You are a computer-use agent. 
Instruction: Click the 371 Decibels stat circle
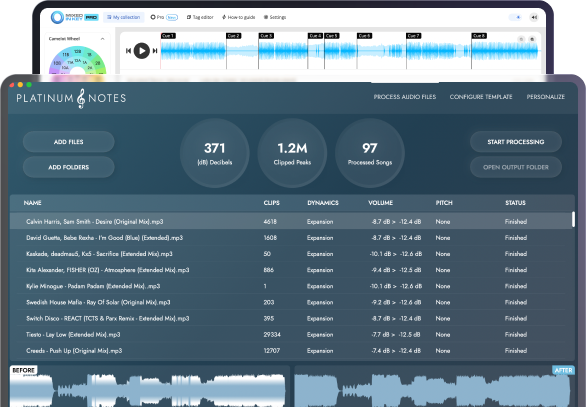[215, 153]
